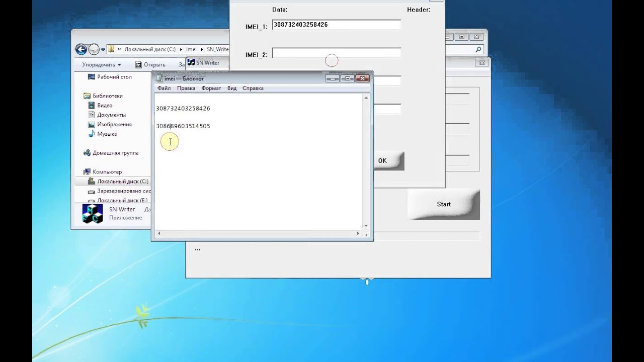Click the Открыть toolbar icon in Explorer

pyautogui.click(x=138, y=64)
